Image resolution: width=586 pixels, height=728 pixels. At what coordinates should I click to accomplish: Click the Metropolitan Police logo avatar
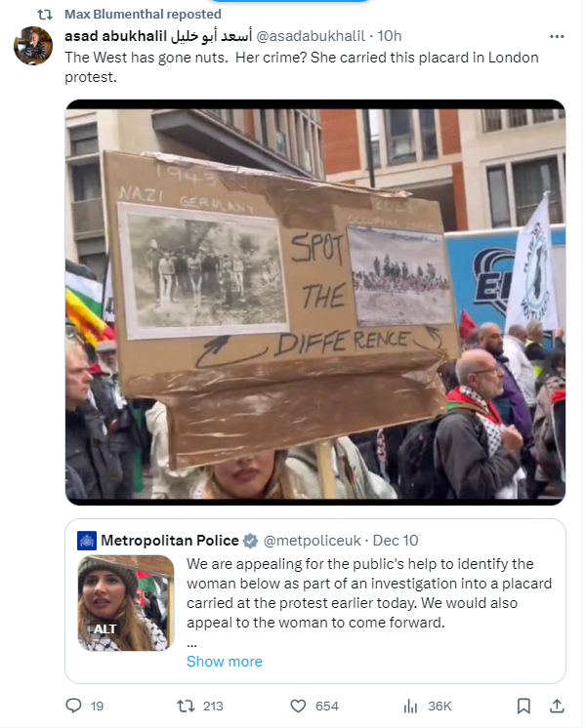[x=87, y=541]
